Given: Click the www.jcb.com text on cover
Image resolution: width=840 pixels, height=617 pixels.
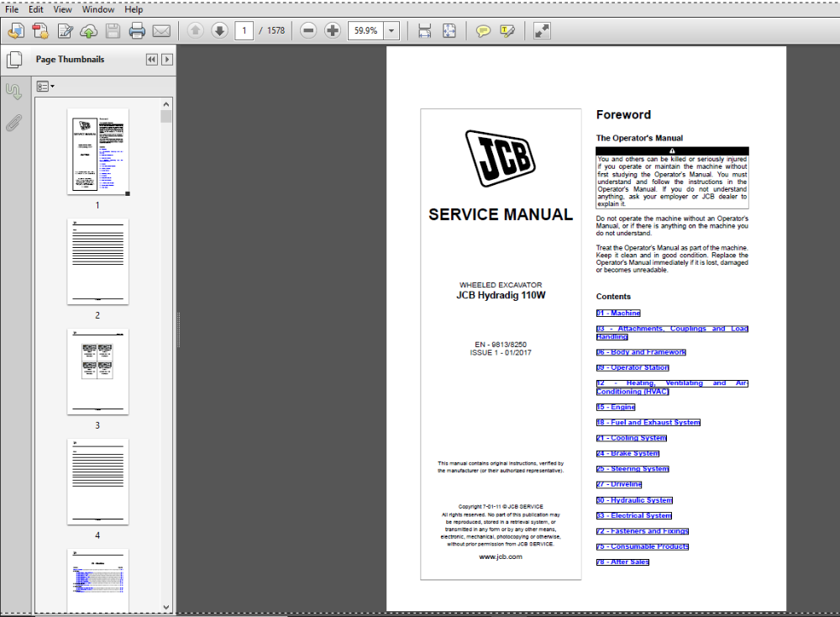Looking at the screenshot, I should pos(501,557).
